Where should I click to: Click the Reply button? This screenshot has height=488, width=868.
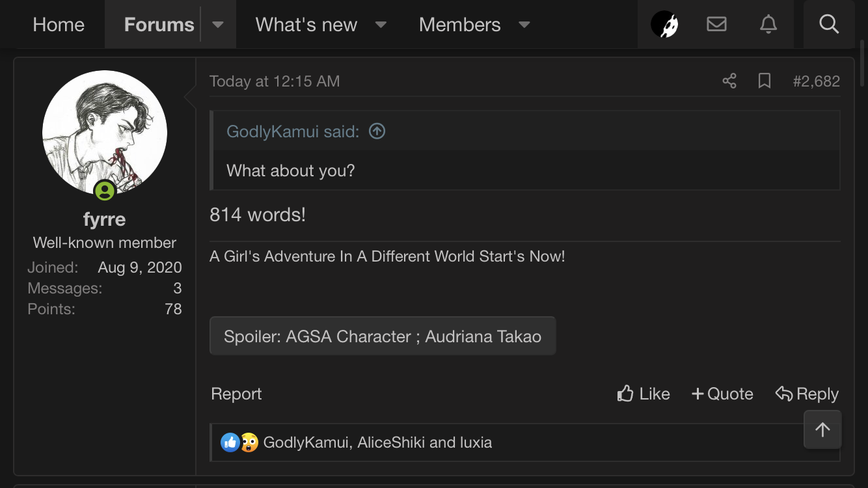coord(807,394)
